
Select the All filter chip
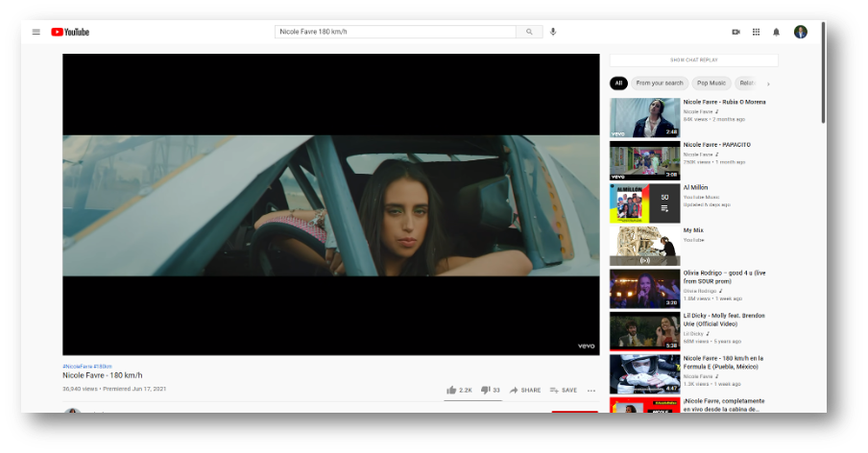point(618,83)
